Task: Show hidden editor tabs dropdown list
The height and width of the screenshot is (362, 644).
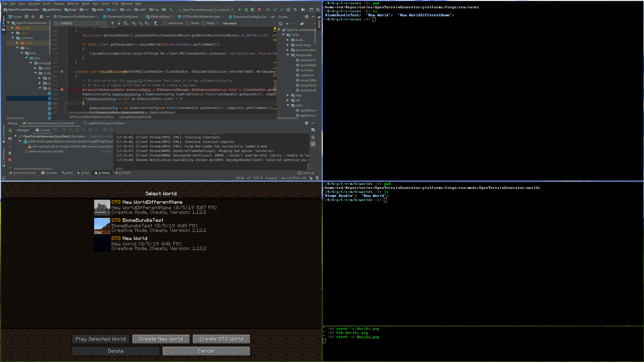Action: click(x=272, y=17)
